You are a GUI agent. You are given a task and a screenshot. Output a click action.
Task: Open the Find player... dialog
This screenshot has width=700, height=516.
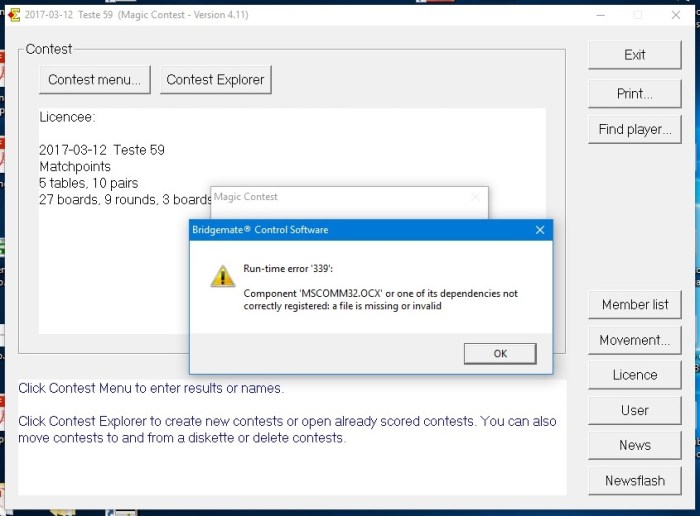(634, 129)
